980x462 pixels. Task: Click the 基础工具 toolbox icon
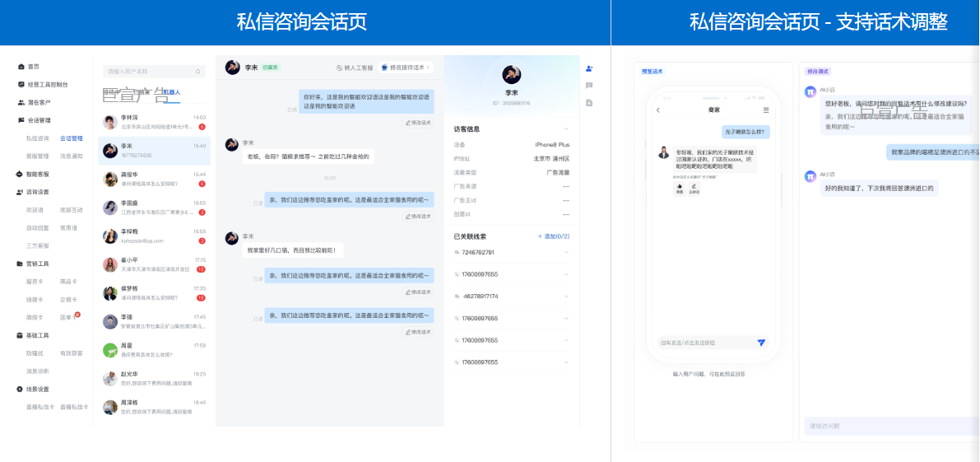(x=21, y=336)
